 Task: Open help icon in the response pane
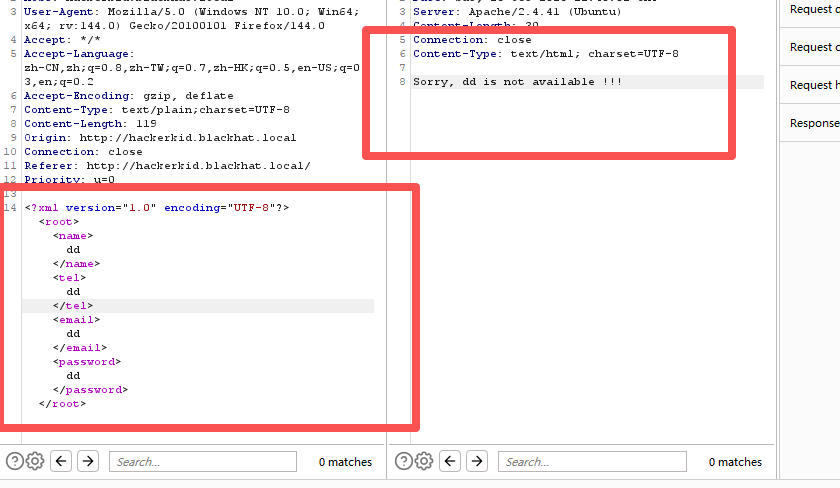click(x=404, y=461)
